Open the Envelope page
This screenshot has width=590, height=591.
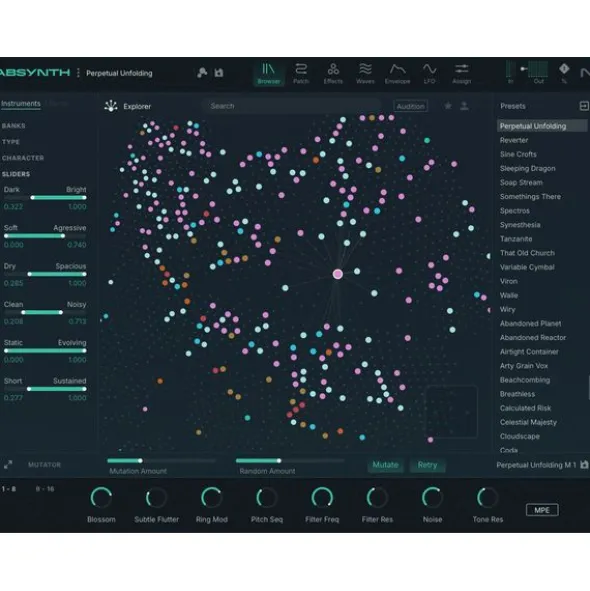[397, 73]
